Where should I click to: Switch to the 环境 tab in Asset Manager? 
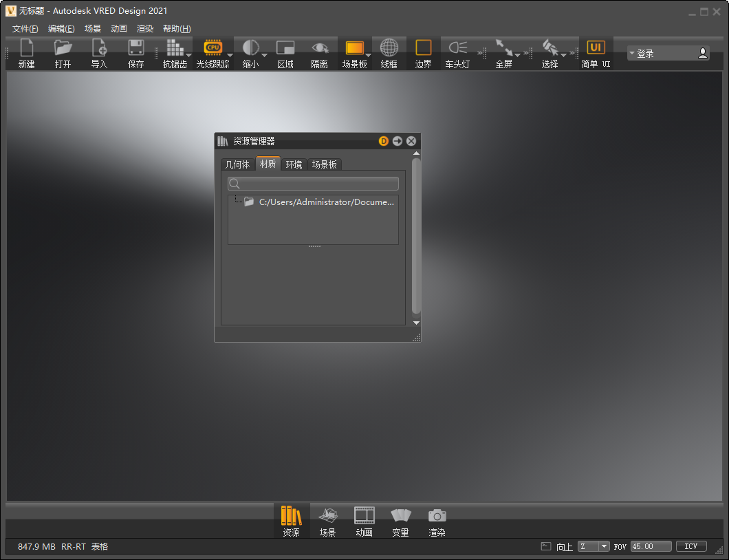click(294, 164)
